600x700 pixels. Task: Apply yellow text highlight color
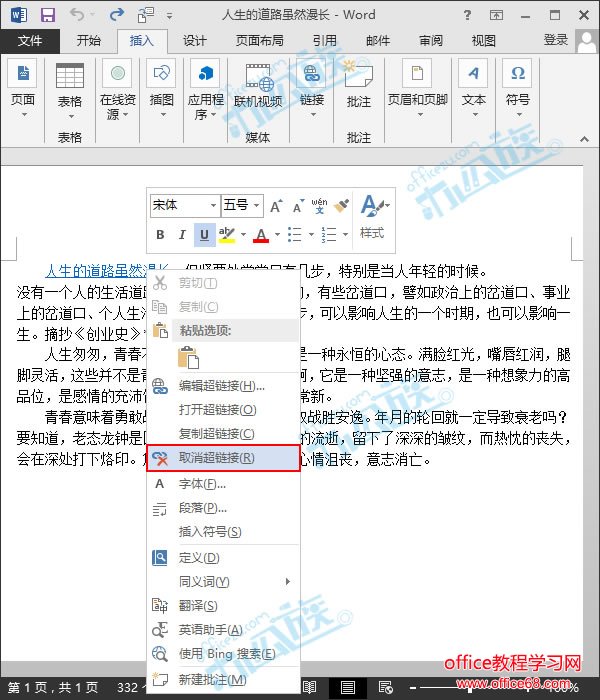[x=227, y=235]
